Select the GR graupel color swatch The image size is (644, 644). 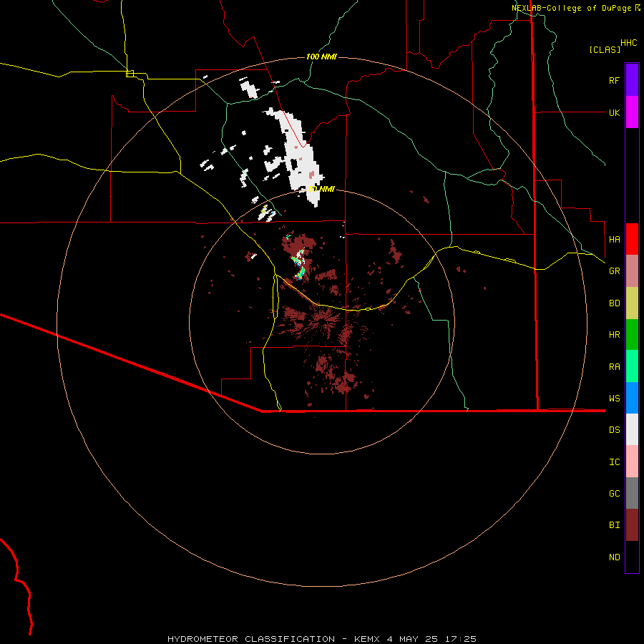coord(632,271)
